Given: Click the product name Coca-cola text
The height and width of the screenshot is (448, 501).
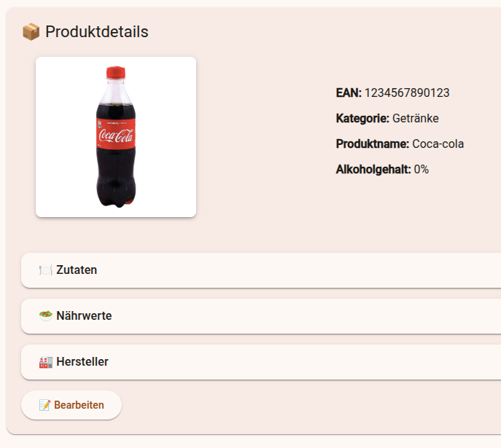Looking at the screenshot, I should tap(438, 144).
